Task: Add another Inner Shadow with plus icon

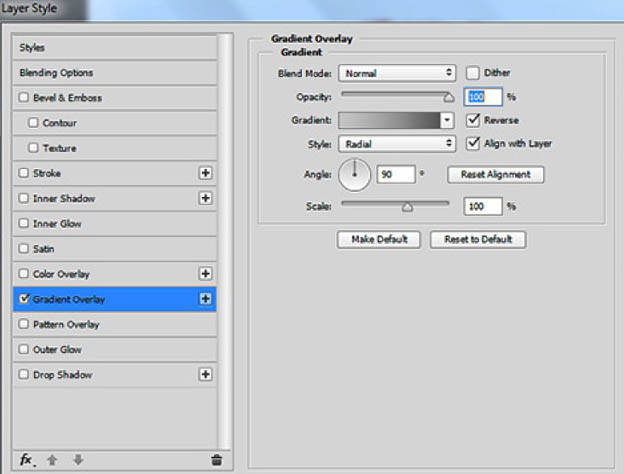Action: point(206,198)
